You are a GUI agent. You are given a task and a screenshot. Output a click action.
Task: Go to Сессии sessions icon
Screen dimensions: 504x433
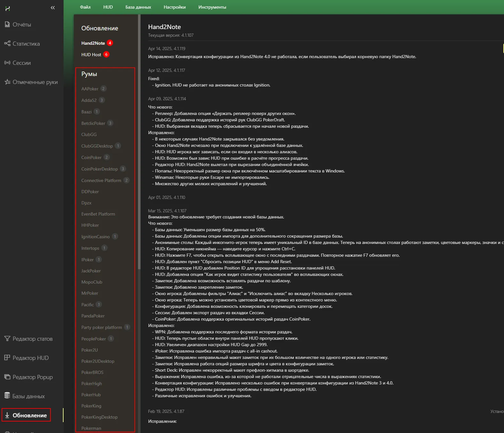click(x=7, y=63)
